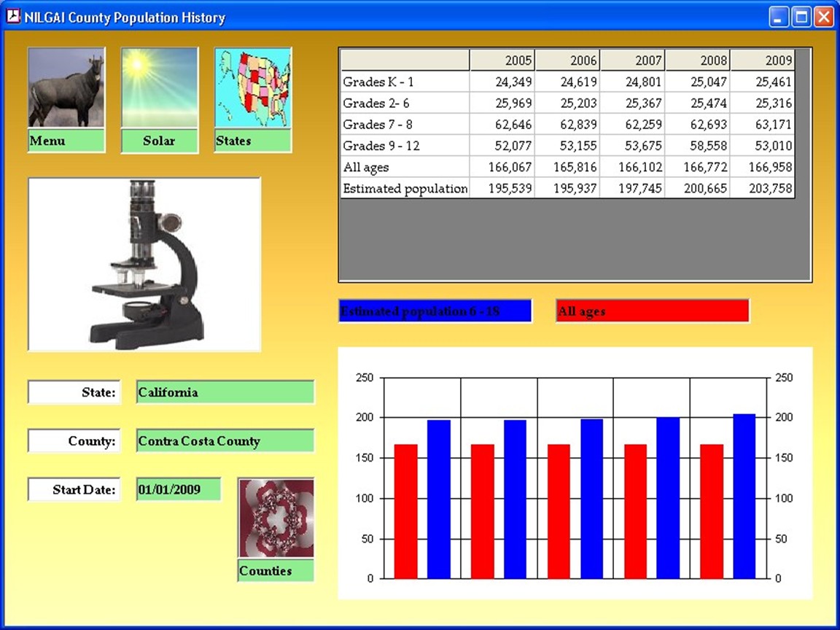
Task: Maximize the population history window
Action: [x=801, y=17]
